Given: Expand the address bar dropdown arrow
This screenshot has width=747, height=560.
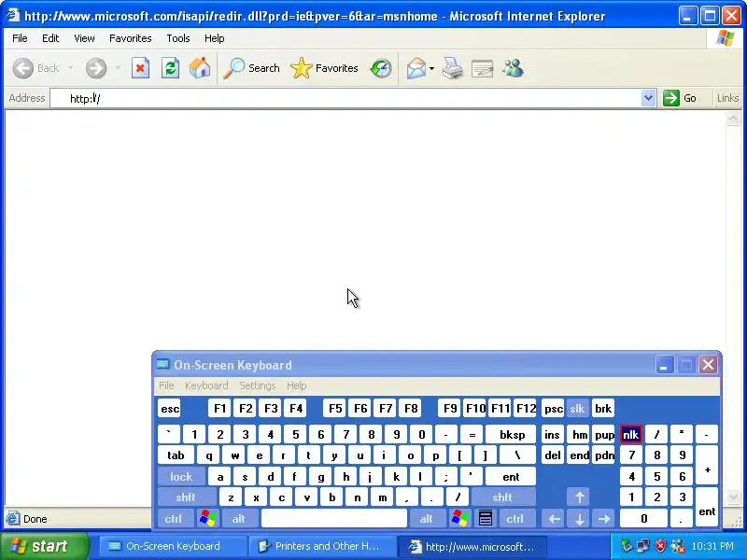Looking at the screenshot, I should point(648,98).
